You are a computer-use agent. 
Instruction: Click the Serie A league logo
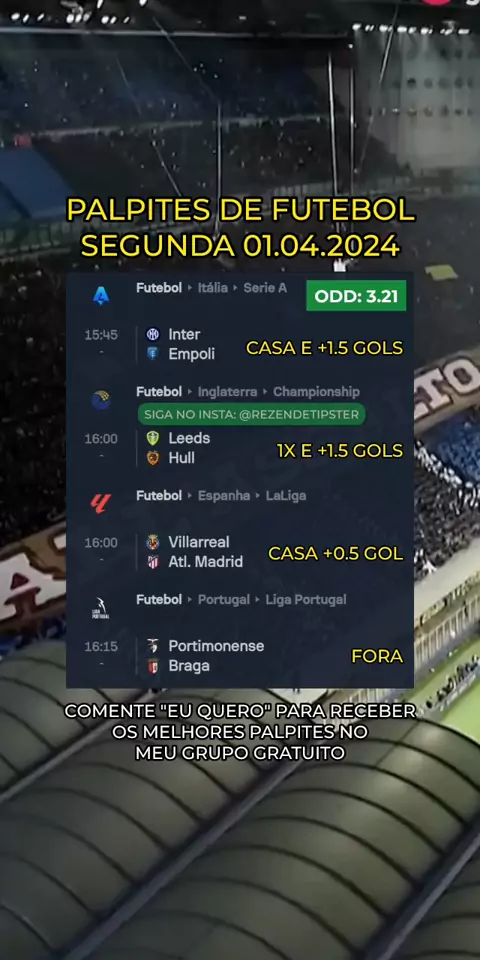click(x=101, y=296)
